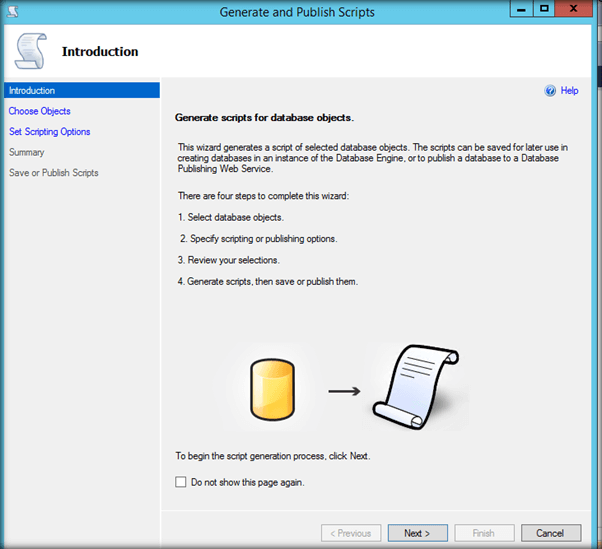Click the large 'Introduction' page title

tap(100, 51)
